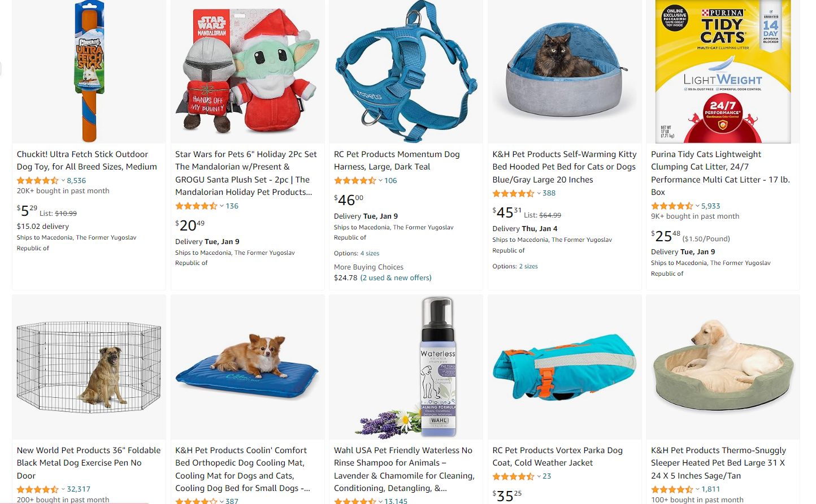Open the K&H Self-Warming Kitty Bed title link
Screen dimensions: 816x504
565,167
